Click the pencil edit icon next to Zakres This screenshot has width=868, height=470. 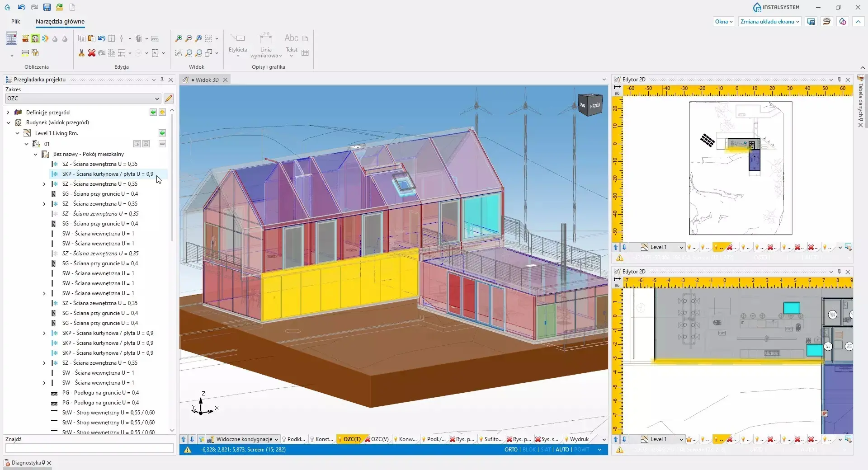(x=169, y=99)
